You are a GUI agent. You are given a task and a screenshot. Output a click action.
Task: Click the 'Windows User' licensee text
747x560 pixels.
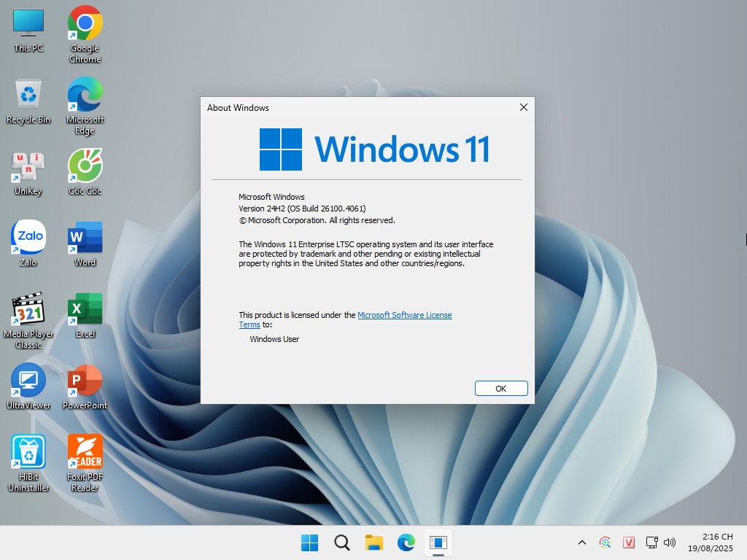[274, 339]
